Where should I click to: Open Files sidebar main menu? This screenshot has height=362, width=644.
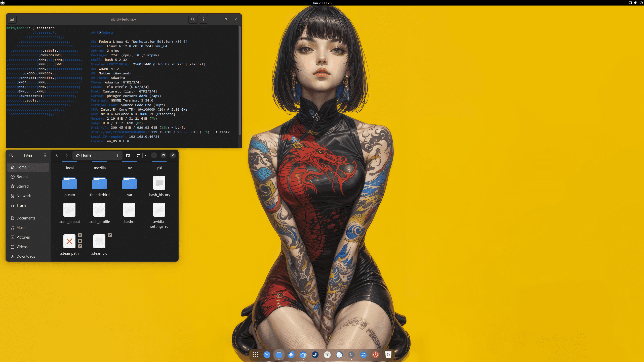45,155
